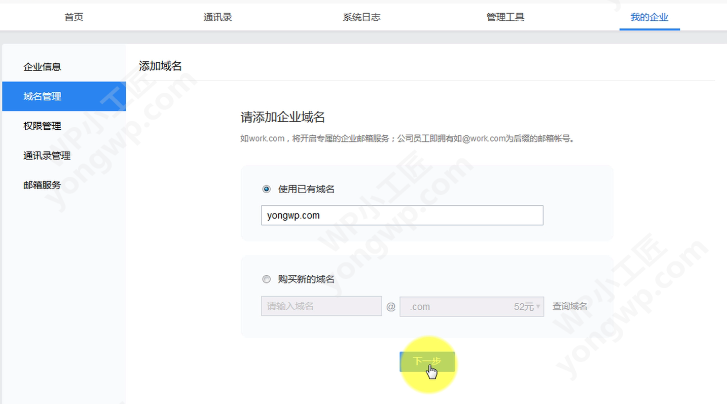727x404 pixels.
Task: Open 邮箱服务 in the sidebar
Action: [43, 185]
